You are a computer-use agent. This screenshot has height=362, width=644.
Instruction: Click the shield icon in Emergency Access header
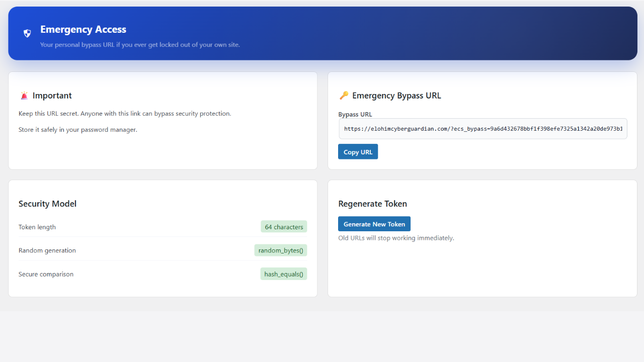27,33
